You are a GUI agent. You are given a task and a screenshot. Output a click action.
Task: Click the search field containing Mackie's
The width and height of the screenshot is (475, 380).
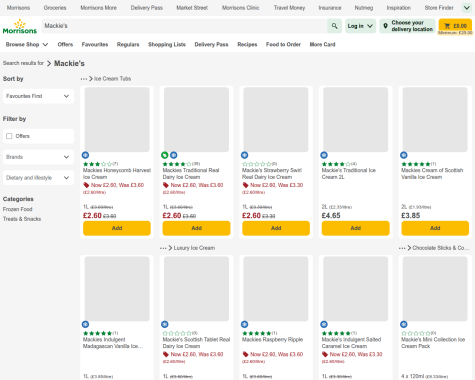(x=184, y=26)
